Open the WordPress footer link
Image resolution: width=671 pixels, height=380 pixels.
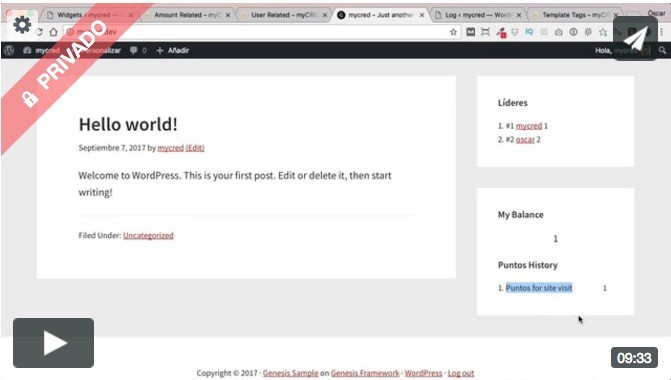[423, 373]
